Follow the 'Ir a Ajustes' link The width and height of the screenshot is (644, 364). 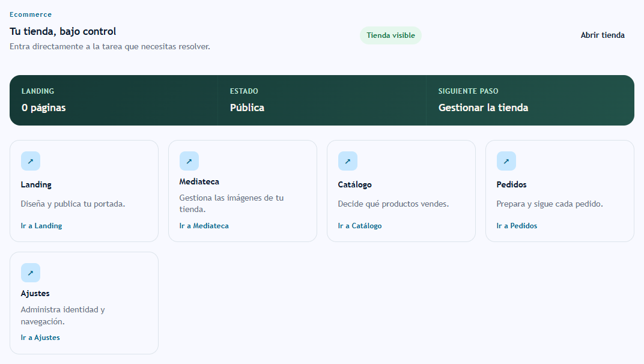point(40,338)
